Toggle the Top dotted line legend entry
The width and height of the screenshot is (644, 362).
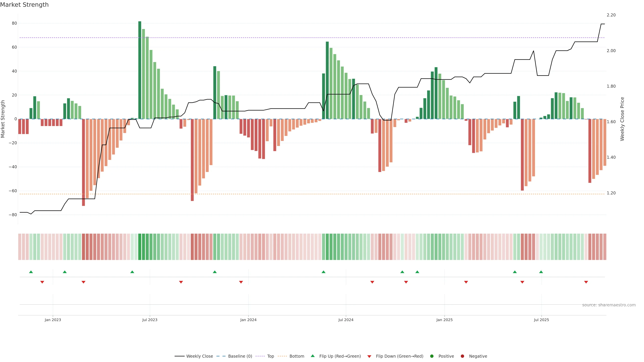(x=270, y=356)
